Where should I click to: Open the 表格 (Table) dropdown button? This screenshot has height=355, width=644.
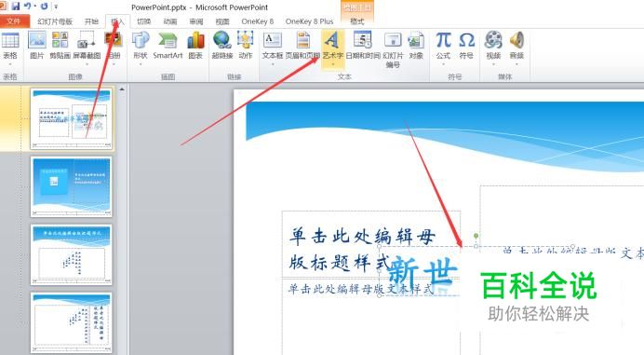10,48
